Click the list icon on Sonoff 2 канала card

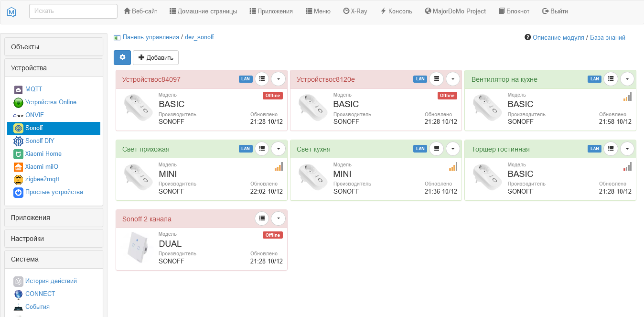click(262, 218)
